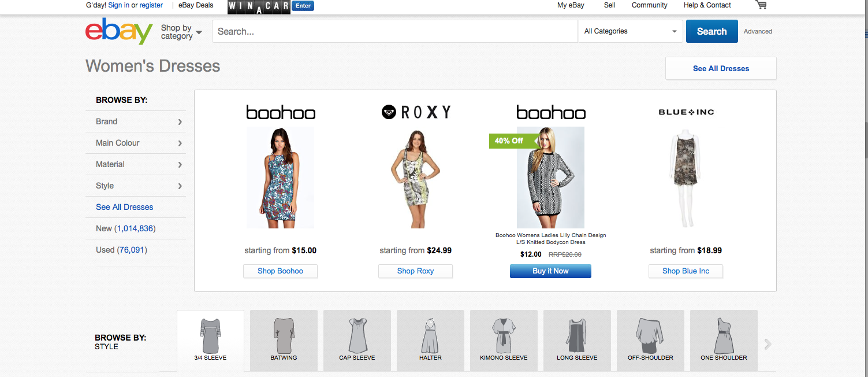Click the See All Dresses button

point(721,68)
